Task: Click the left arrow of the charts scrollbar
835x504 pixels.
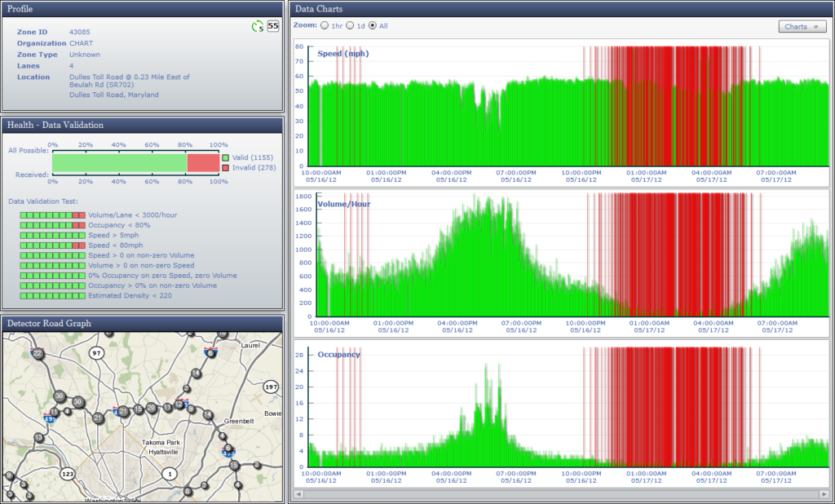Action: click(x=298, y=494)
